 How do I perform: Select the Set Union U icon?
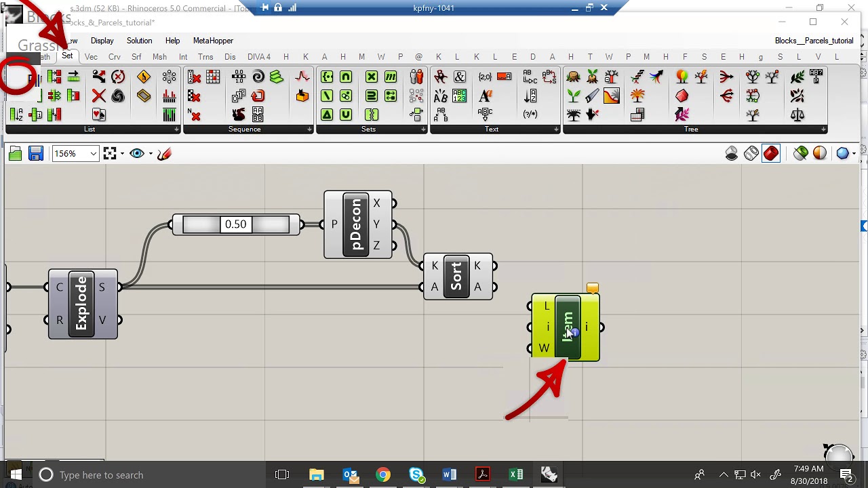click(346, 115)
